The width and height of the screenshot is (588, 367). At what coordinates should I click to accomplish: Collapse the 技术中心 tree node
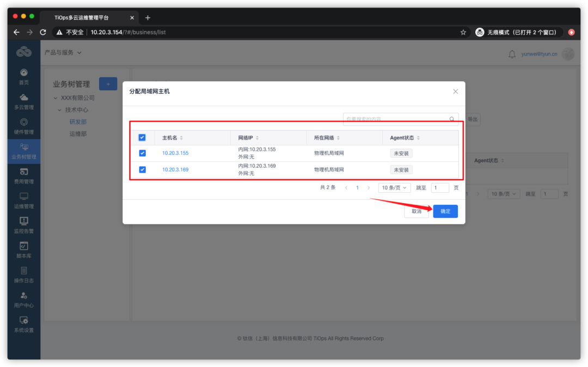[60, 109]
